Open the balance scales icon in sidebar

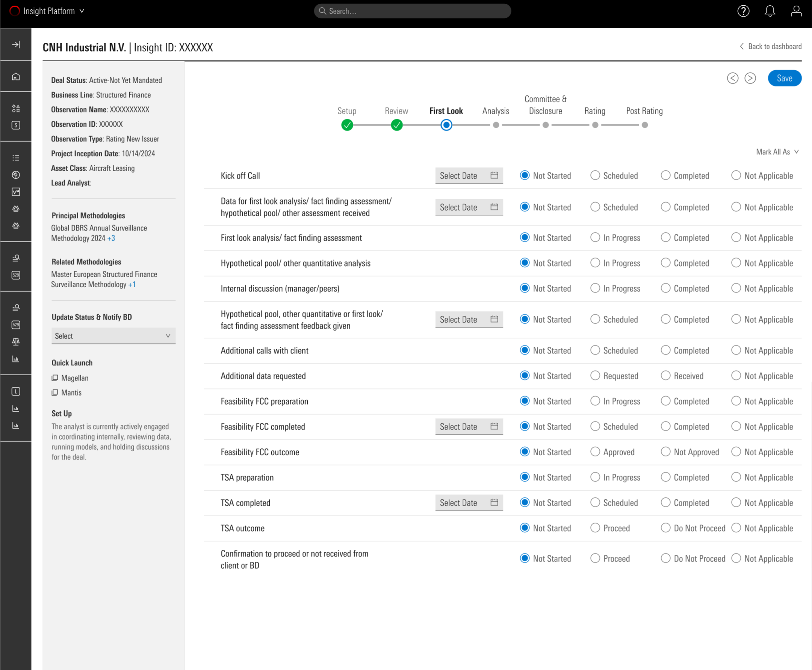tap(16, 341)
